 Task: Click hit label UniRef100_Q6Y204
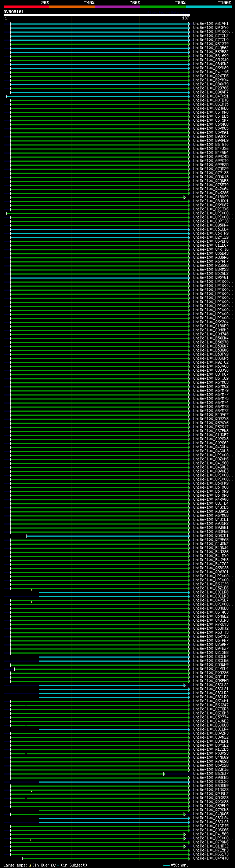(x=211, y=322)
